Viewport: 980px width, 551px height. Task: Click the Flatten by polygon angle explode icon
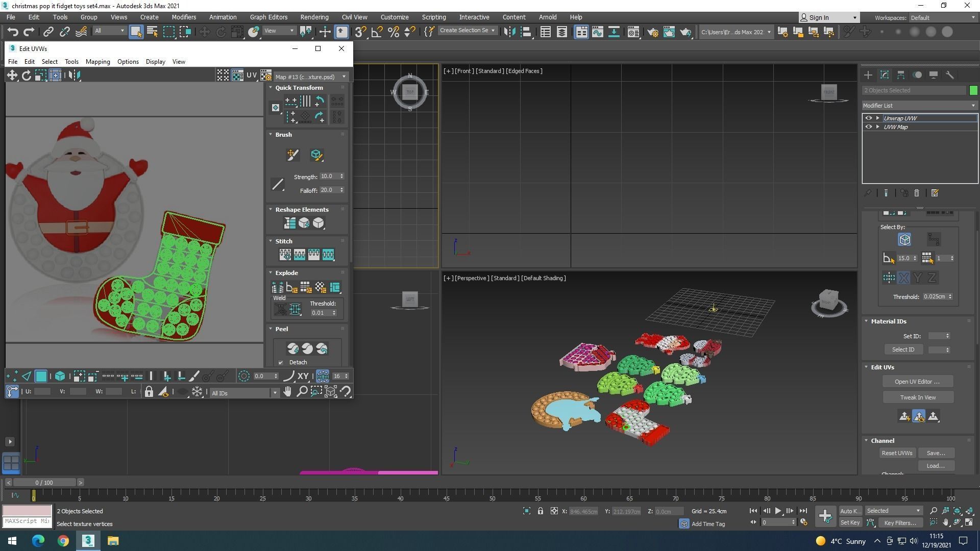[x=291, y=287]
